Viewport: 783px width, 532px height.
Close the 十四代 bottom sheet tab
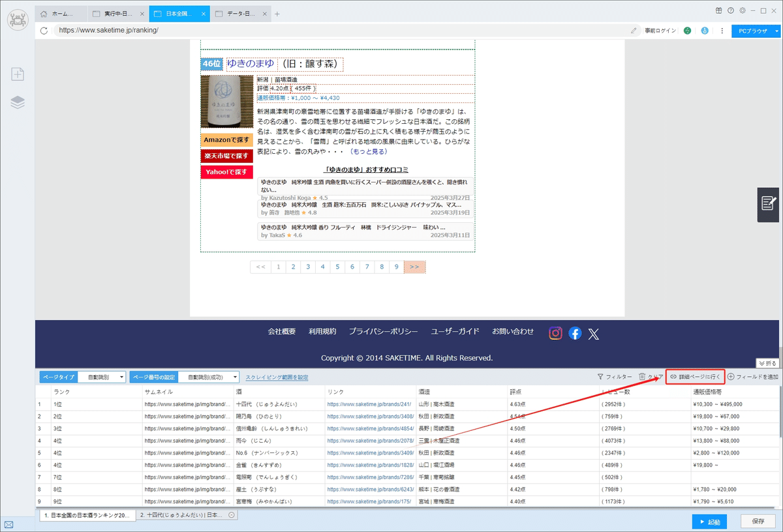(232, 515)
